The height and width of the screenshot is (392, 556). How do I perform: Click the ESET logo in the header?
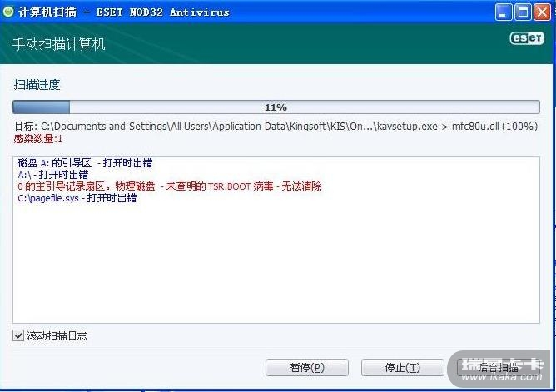[x=527, y=38]
